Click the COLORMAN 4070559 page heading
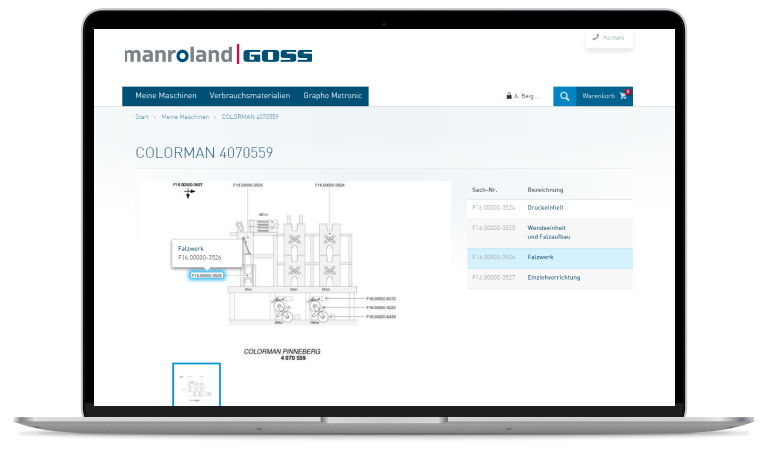 204,153
